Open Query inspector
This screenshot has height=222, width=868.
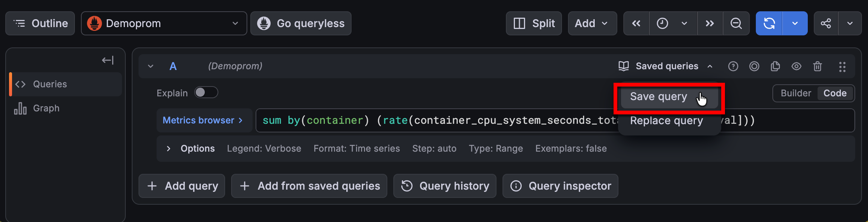tap(560, 186)
